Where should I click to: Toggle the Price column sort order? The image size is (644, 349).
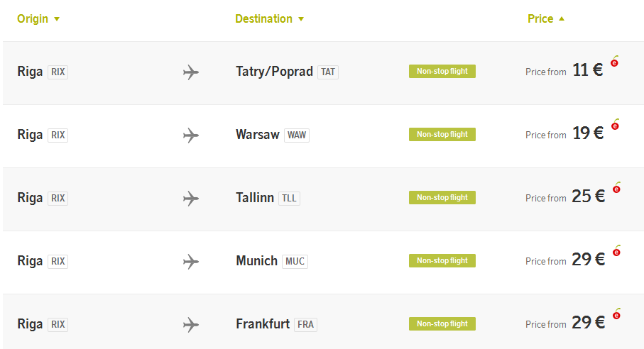(x=546, y=19)
